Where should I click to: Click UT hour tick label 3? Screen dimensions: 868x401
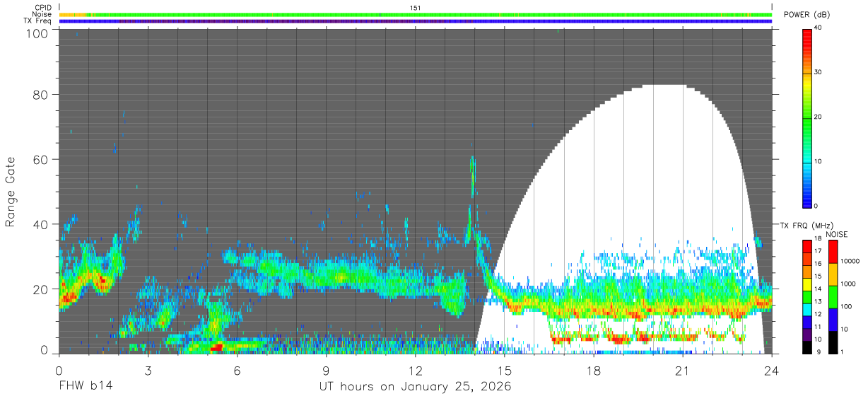click(x=148, y=370)
